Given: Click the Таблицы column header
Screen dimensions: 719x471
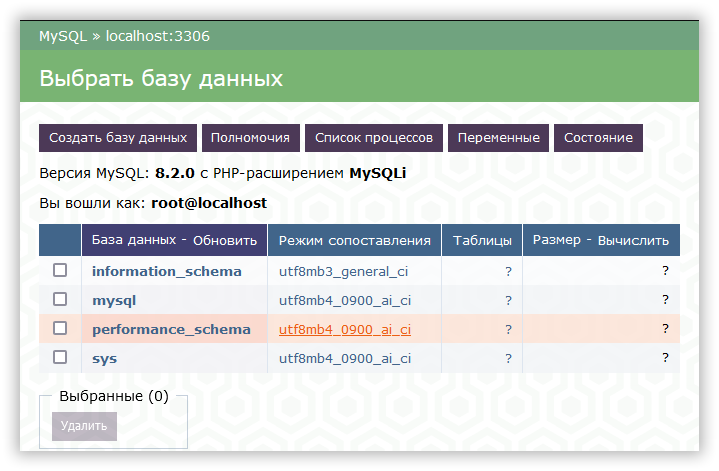Looking at the screenshot, I should [482, 240].
